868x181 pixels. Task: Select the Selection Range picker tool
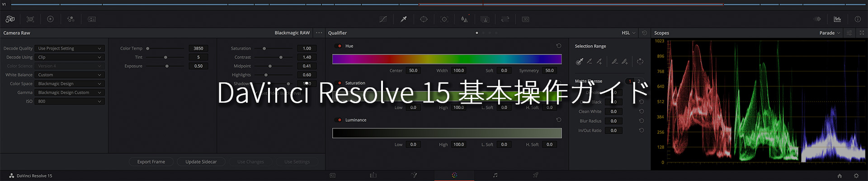[580, 61]
